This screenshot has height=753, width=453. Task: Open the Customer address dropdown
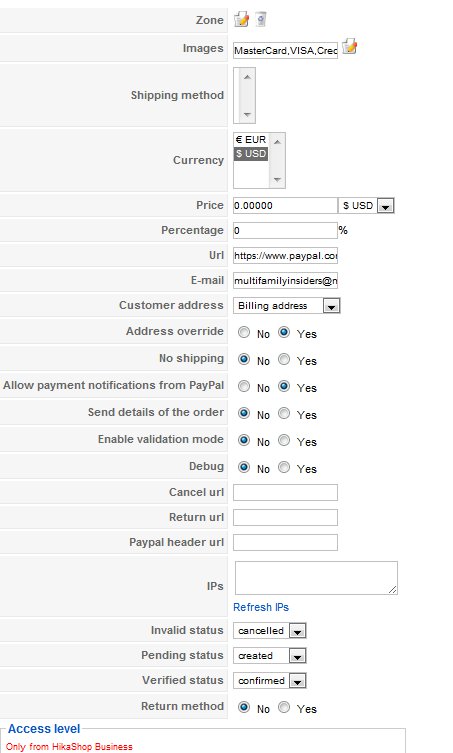(x=286, y=306)
